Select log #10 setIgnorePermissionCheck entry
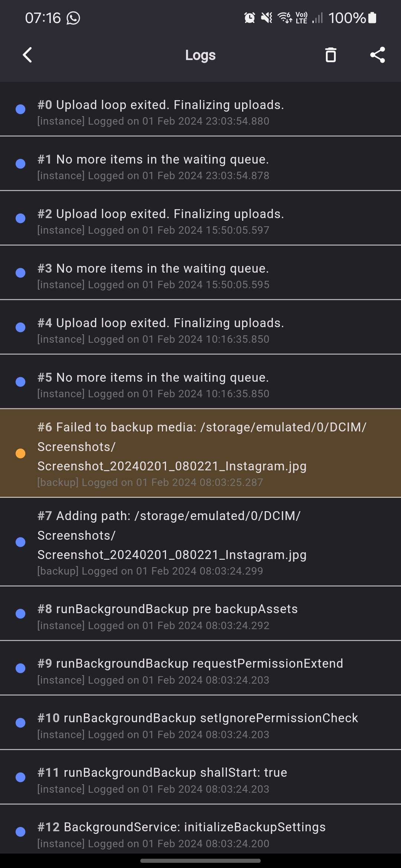The width and height of the screenshot is (401, 868). (x=200, y=723)
